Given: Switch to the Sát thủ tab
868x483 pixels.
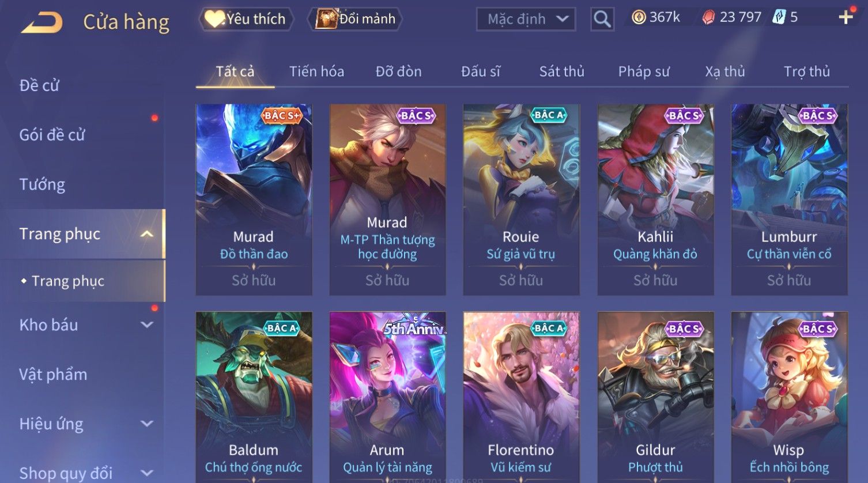Looking at the screenshot, I should tap(561, 71).
